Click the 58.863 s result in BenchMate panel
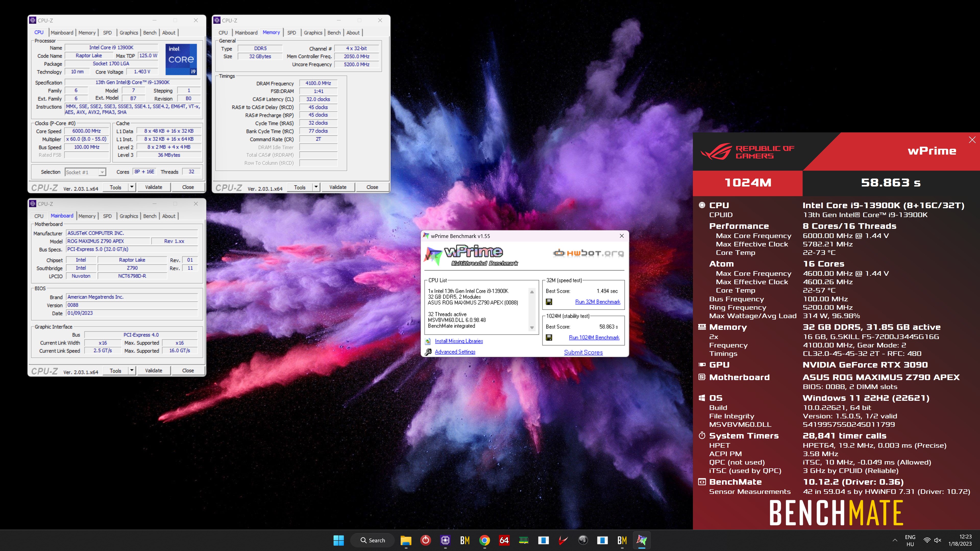The image size is (980, 551). [891, 183]
